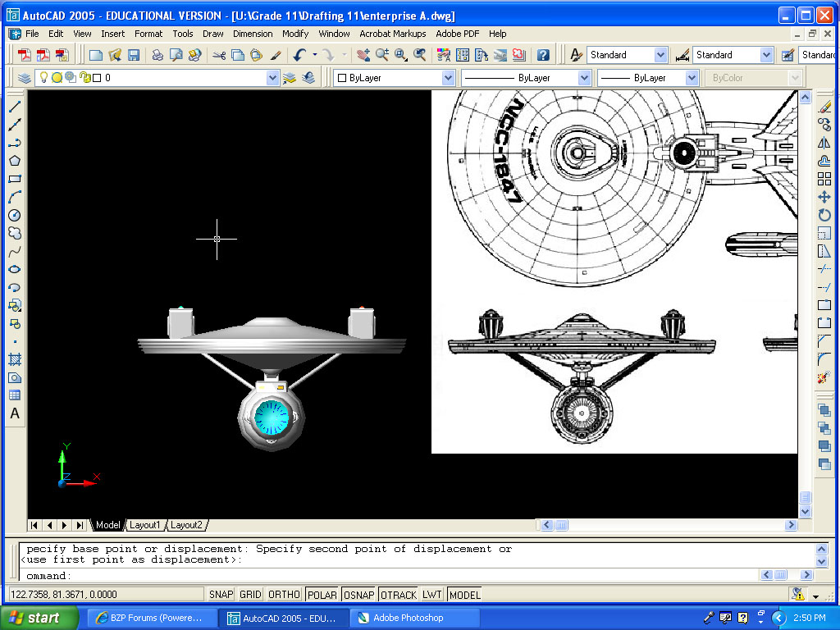The image size is (840, 630).
Task: Switch to Adobe Photoshop taskbar window
Action: point(414,618)
